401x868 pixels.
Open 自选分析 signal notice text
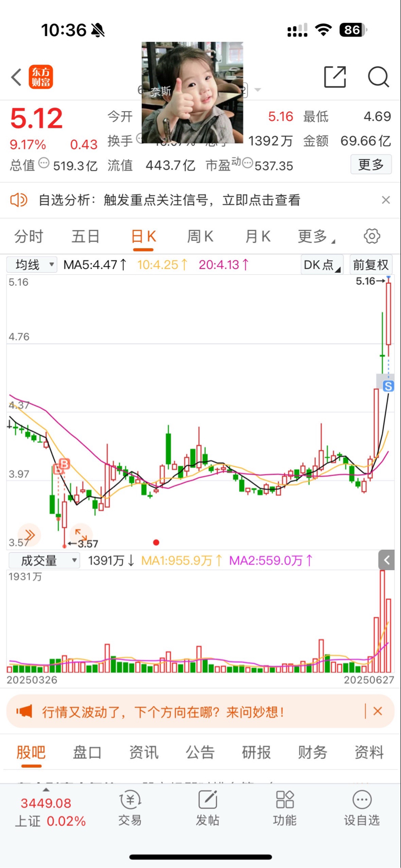[169, 200]
